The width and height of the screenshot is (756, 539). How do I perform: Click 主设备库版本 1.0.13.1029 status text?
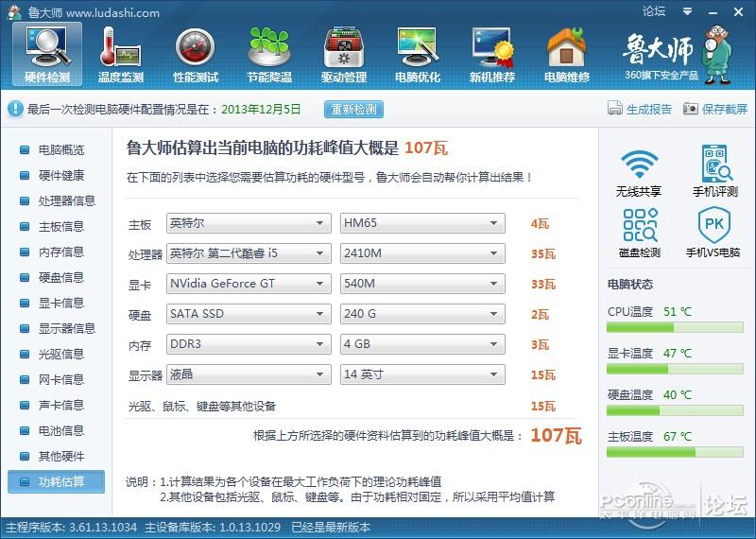tap(213, 528)
